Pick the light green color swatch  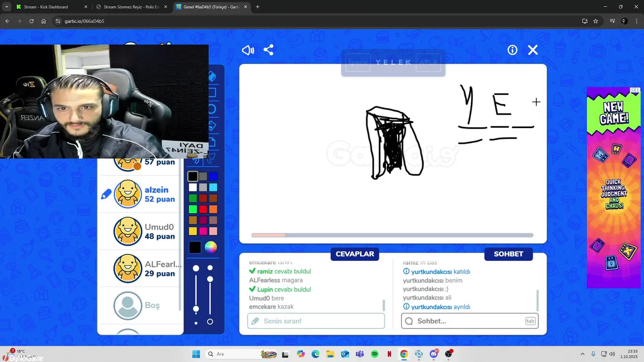click(193, 209)
